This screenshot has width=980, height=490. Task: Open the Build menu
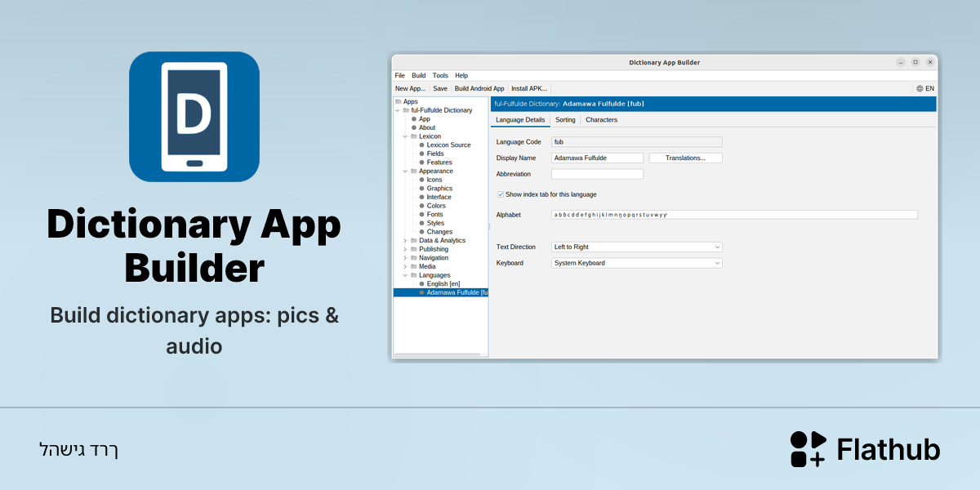point(418,75)
